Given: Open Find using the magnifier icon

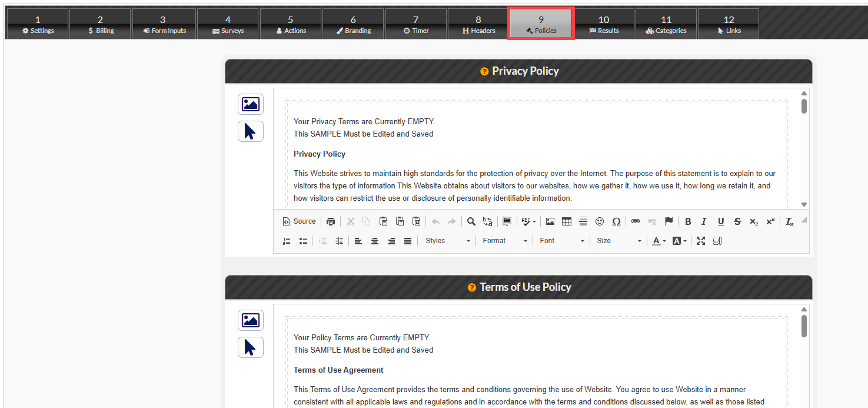Looking at the screenshot, I should coord(471,221).
